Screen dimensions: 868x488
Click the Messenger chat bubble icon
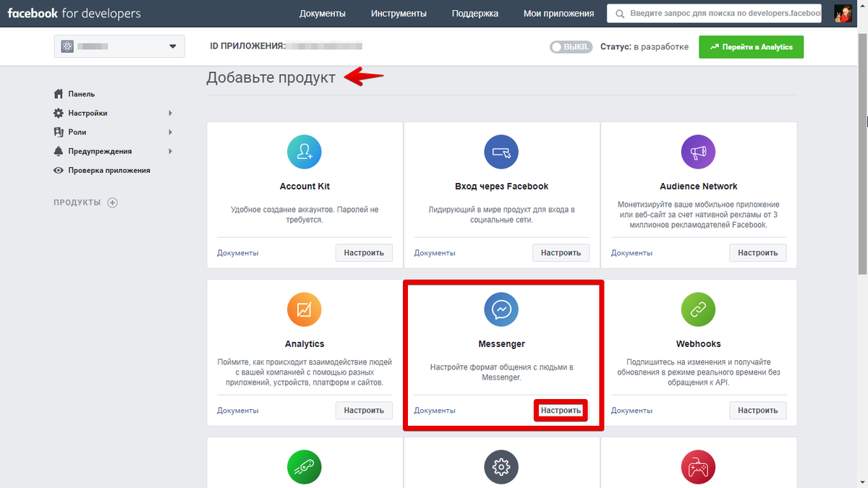[x=501, y=309]
